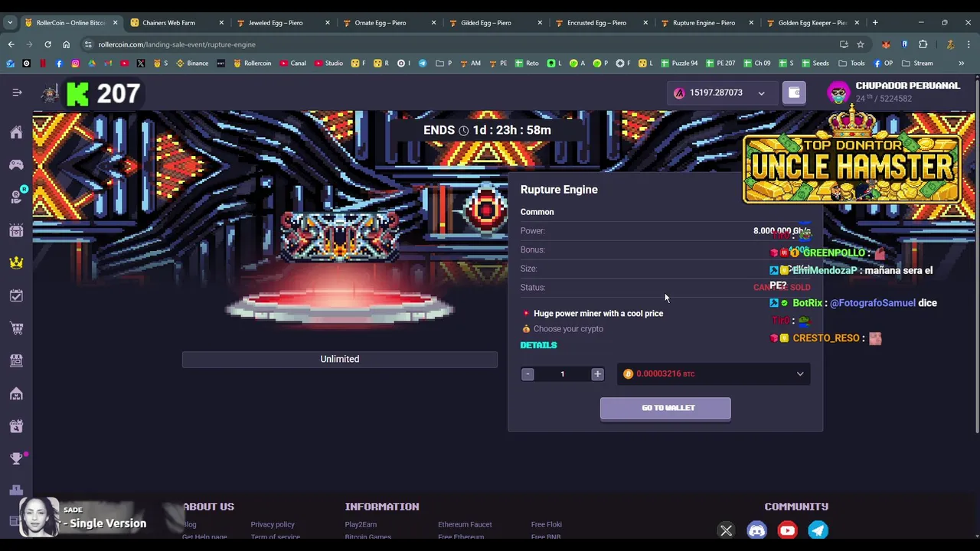The width and height of the screenshot is (980, 551).
Task: Click the X (Twitter) community icon
Action: pos(726,530)
